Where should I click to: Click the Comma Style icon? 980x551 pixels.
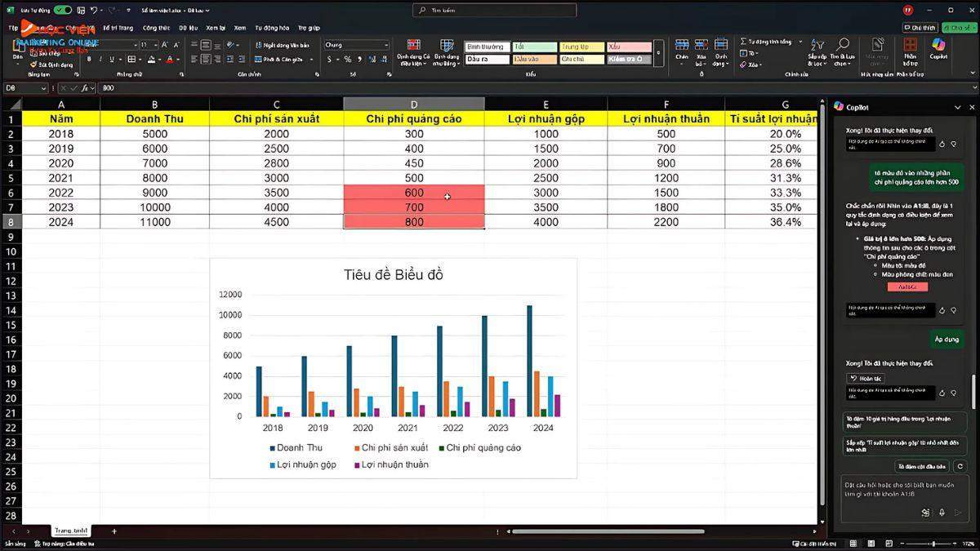(359, 60)
